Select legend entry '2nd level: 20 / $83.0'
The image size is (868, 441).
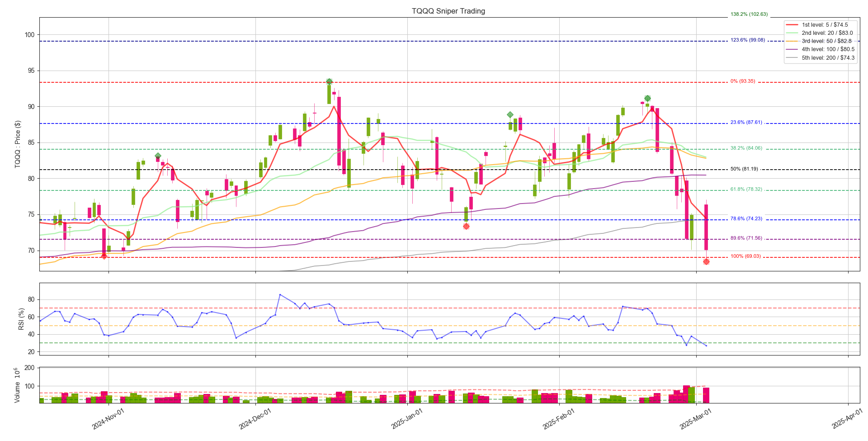point(827,33)
